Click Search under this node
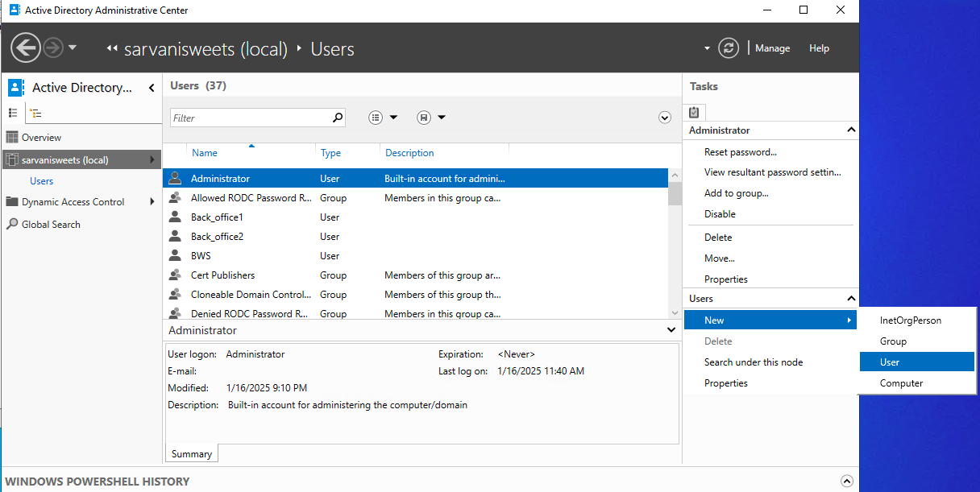The height and width of the screenshot is (492, 980). coord(754,362)
